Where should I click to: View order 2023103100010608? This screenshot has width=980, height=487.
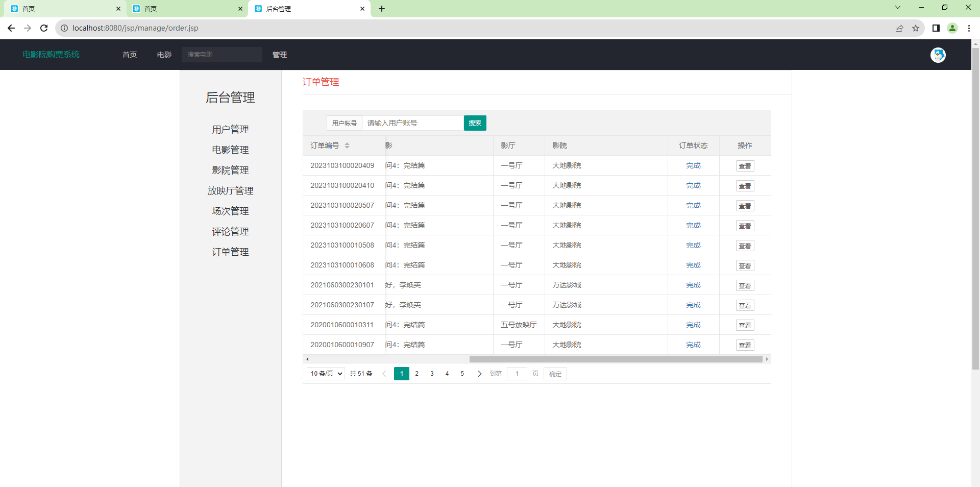tap(745, 265)
